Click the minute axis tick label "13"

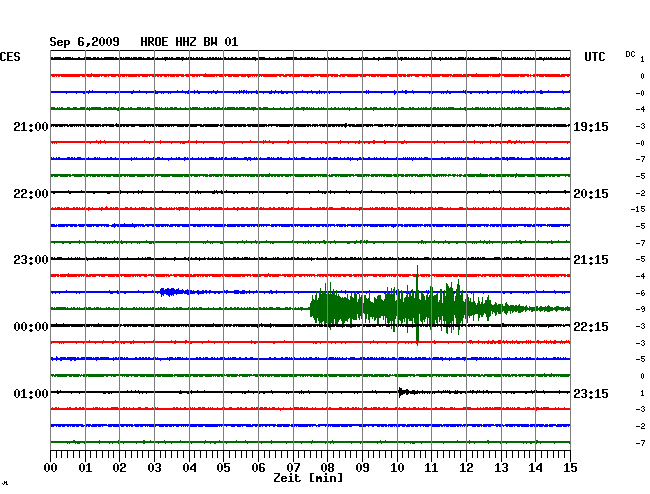click(x=501, y=468)
